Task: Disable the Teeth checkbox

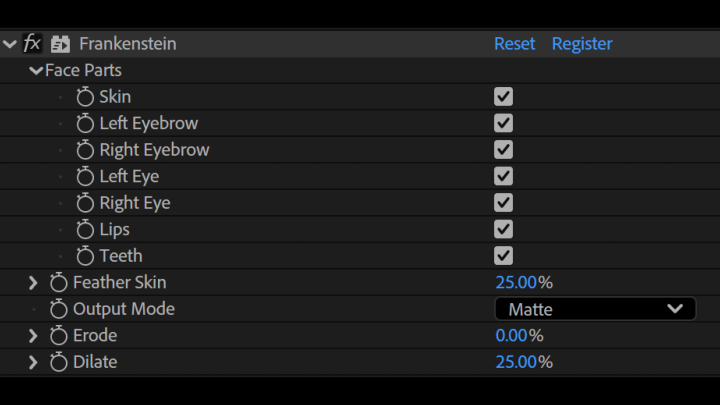Action: (x=503, y=256)
